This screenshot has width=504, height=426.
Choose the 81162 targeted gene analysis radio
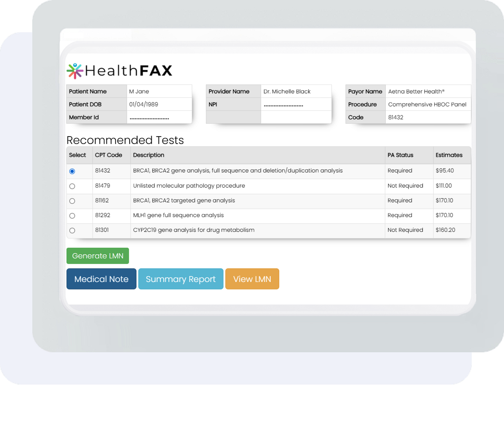72,201
